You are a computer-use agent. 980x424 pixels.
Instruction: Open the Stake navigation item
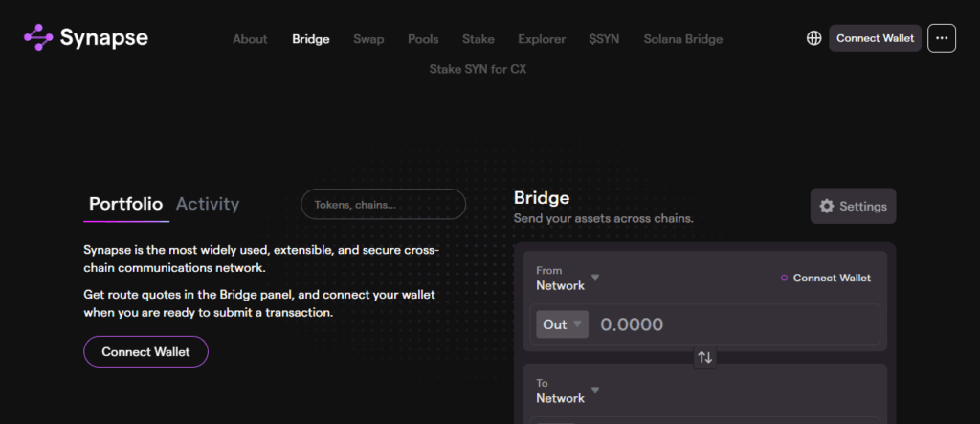click(x=479, y=39)
